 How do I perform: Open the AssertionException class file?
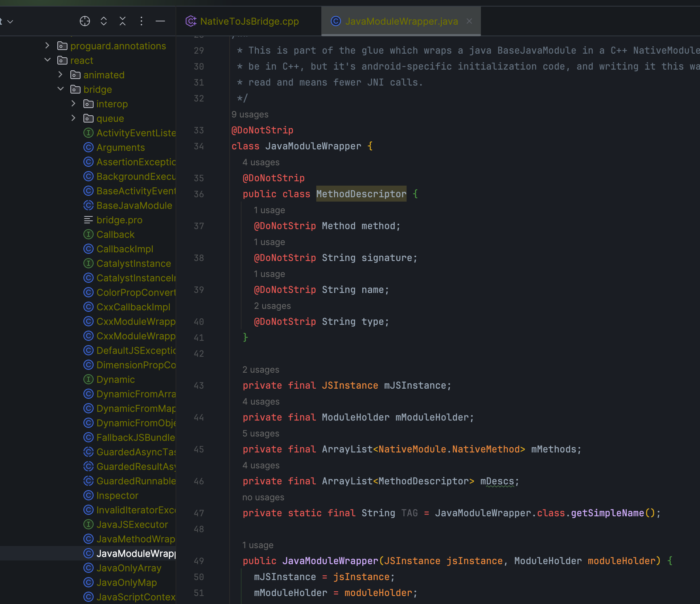click(136, 162)
